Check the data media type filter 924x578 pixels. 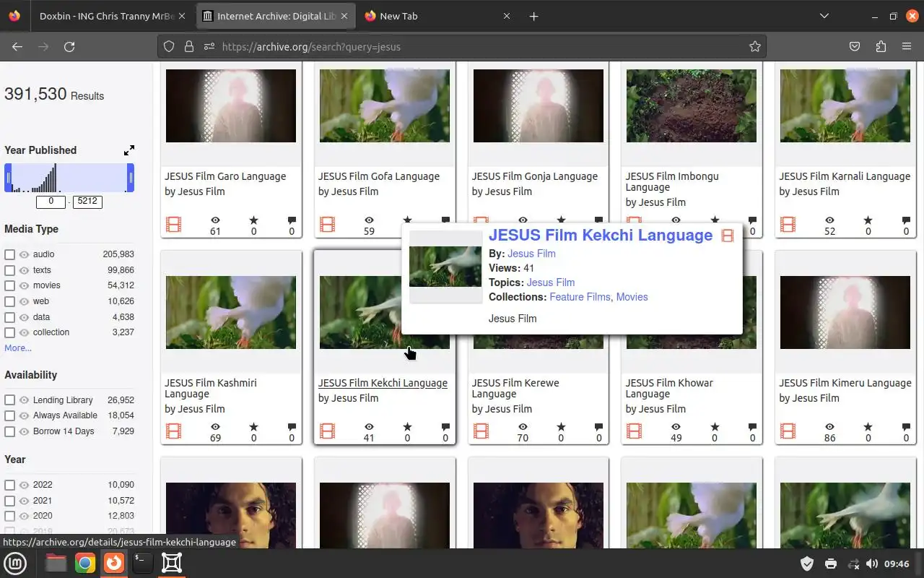[x=9, y=317]
